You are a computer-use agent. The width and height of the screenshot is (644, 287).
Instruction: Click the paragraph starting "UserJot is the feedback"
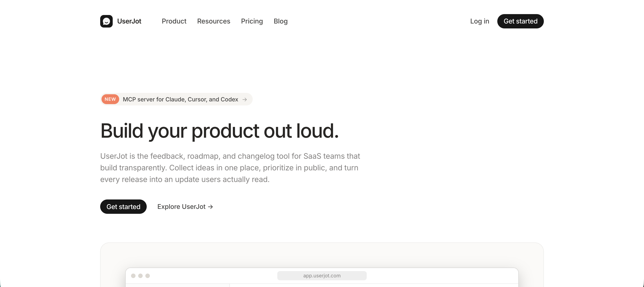230,168
